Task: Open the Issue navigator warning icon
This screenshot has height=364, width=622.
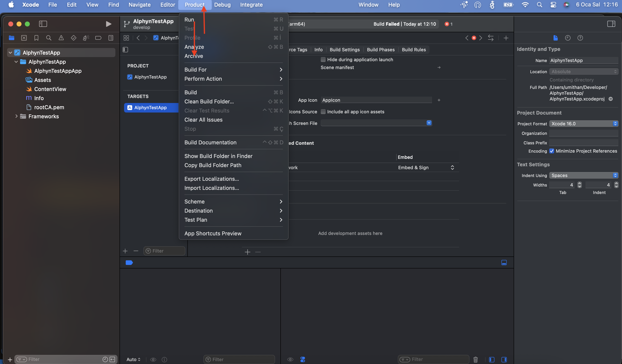Action: 61,38
